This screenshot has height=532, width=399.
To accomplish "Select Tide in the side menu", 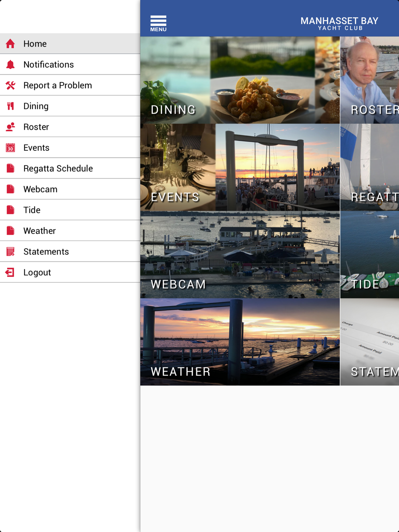I will click(70, 210).
